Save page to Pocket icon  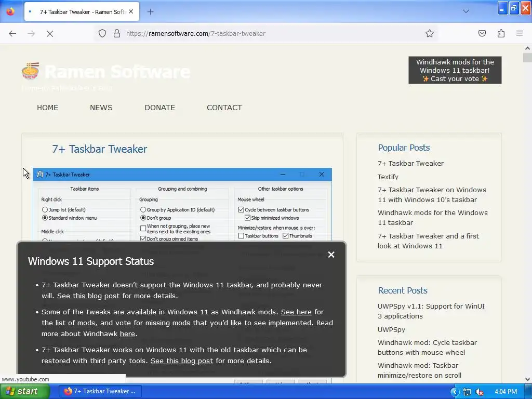[x=482, y=33]
